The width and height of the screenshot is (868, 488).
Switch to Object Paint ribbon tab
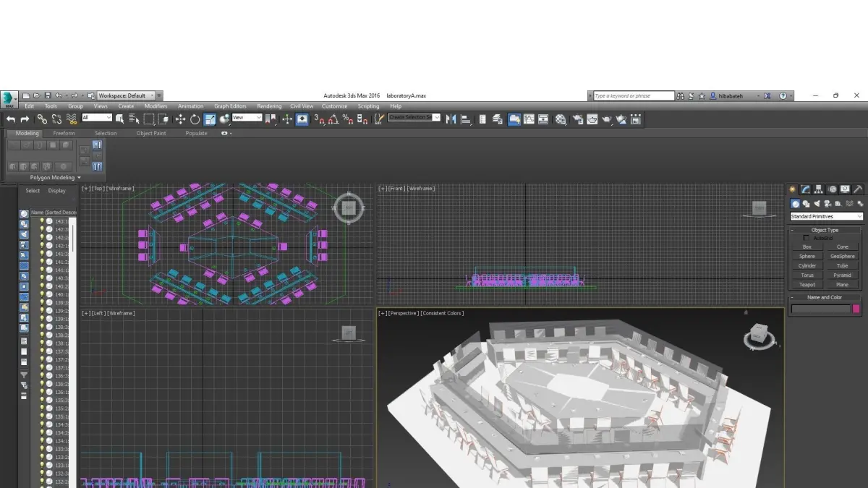click(151, 133)
